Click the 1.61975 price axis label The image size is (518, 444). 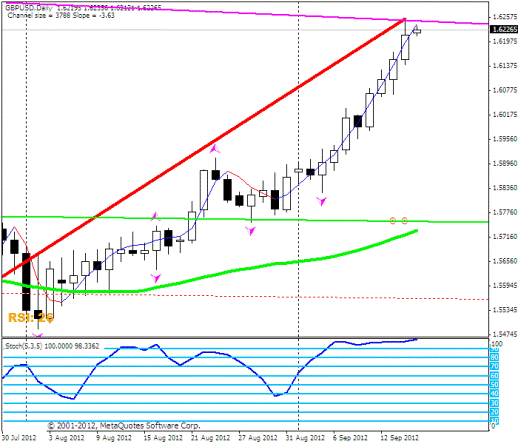point(505,41)
